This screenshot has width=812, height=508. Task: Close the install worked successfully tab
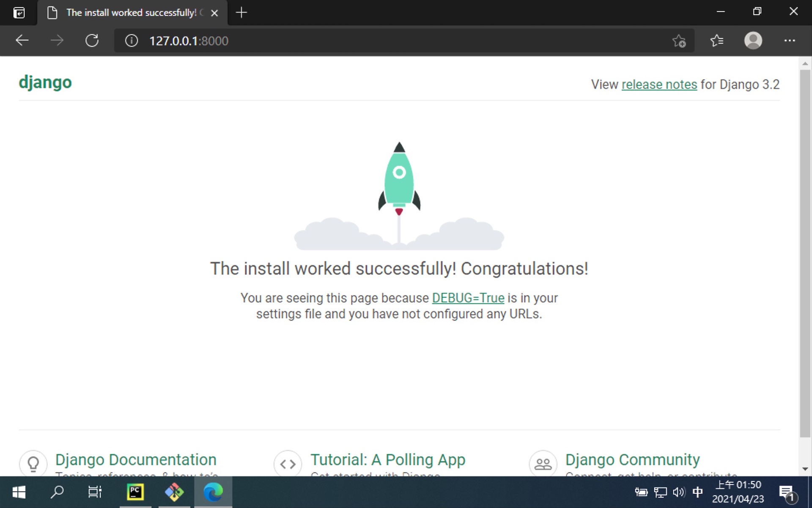click(x=214, y=13)
